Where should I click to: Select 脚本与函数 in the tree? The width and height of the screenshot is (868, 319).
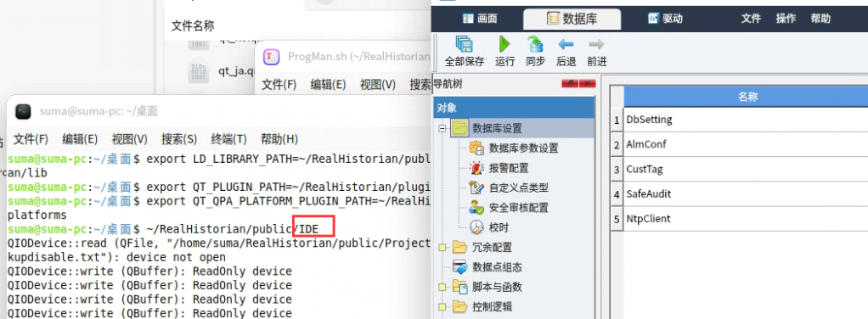497,287
